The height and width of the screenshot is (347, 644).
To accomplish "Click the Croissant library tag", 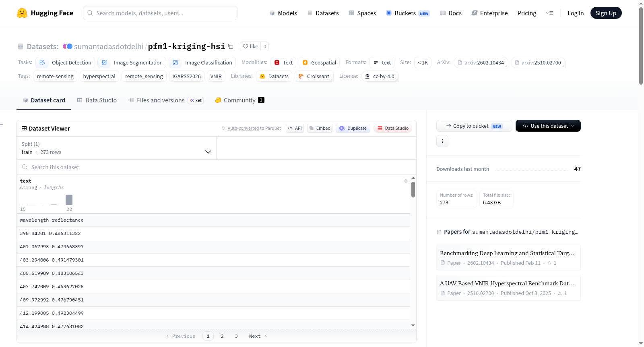I will coord(314,76).
